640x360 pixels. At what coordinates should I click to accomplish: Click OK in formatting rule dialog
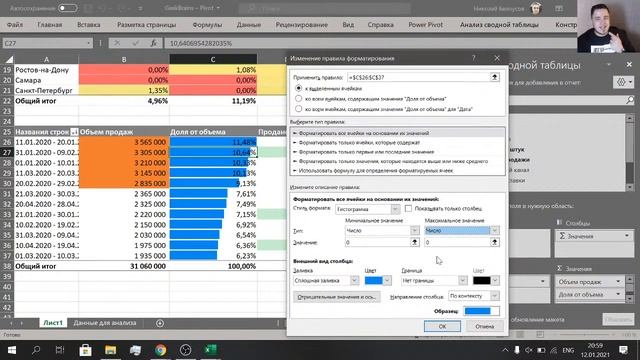pos(442,326)
